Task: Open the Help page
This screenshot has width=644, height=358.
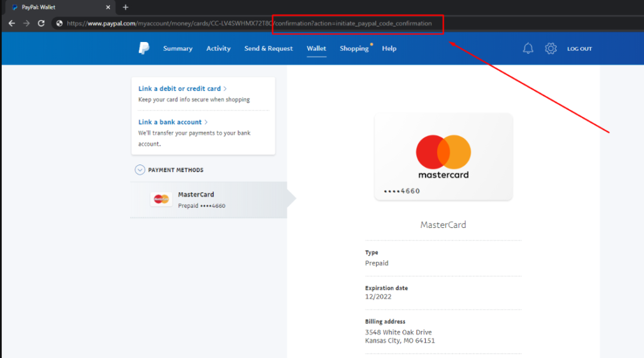Action: point(389,48)
